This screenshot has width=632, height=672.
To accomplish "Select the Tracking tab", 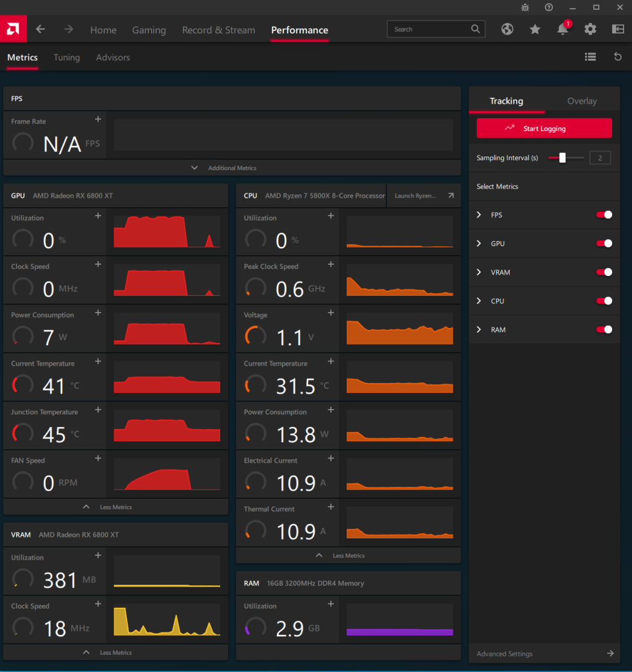I will click(506, 101).
